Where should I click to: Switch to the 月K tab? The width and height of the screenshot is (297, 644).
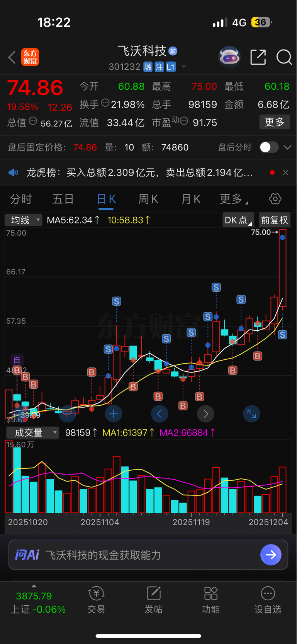[191, 199]
